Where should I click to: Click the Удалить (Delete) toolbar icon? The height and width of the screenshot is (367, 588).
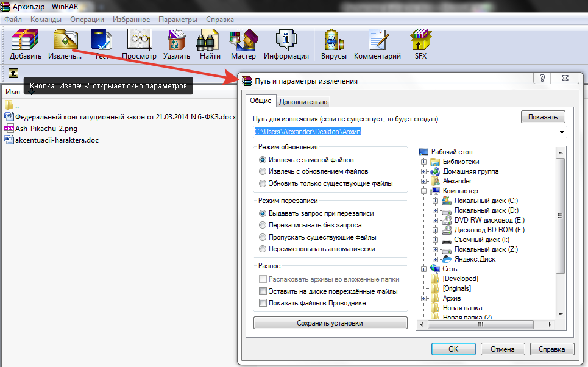click(x=177, y=41)
